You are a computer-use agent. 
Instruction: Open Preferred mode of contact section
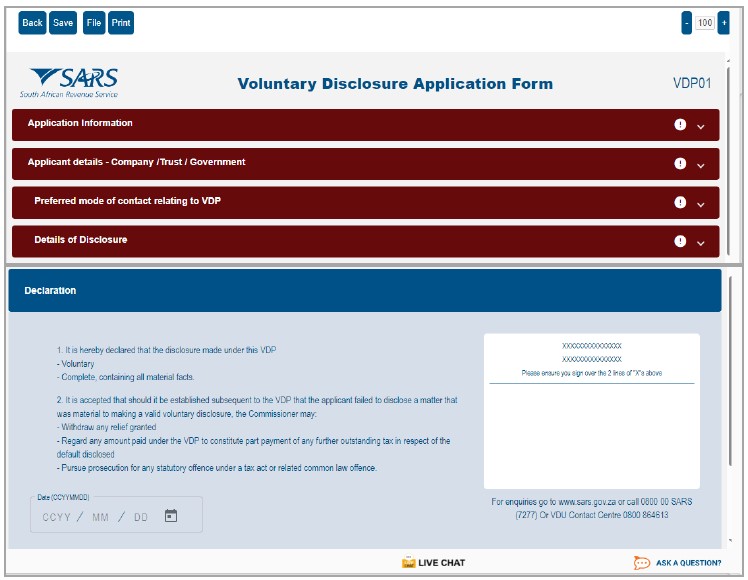click(x=365, y=203)
